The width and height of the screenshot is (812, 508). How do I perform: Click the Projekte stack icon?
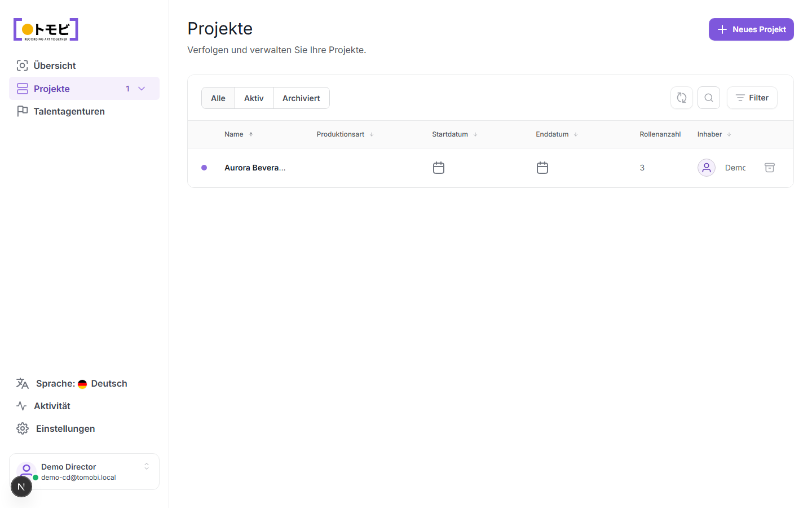click(x=23, y=89)
